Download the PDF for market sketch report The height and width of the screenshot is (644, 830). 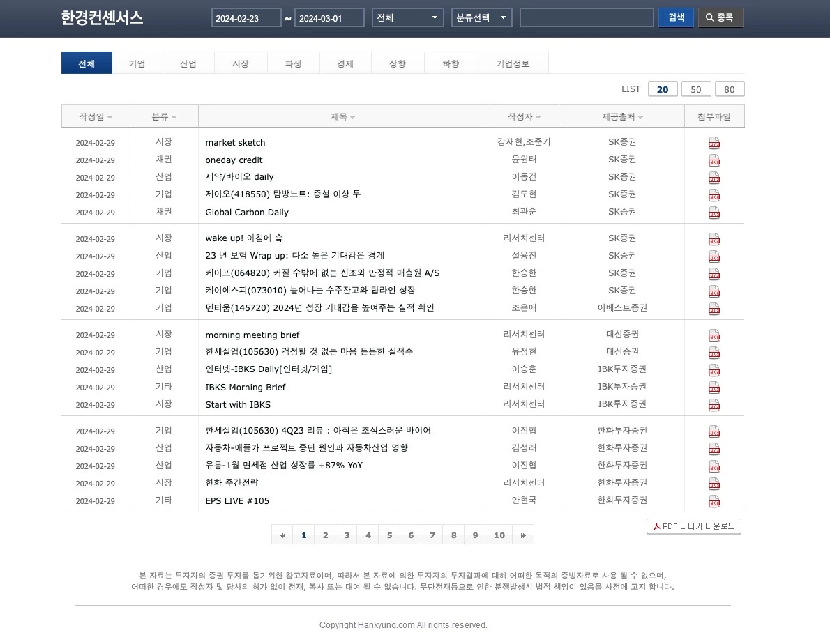(x=714, y=142)
